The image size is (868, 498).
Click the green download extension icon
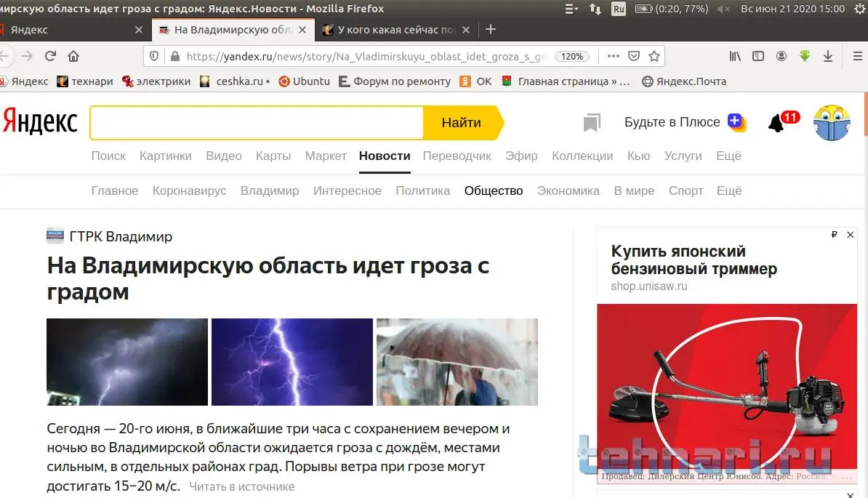coord(804,55)
